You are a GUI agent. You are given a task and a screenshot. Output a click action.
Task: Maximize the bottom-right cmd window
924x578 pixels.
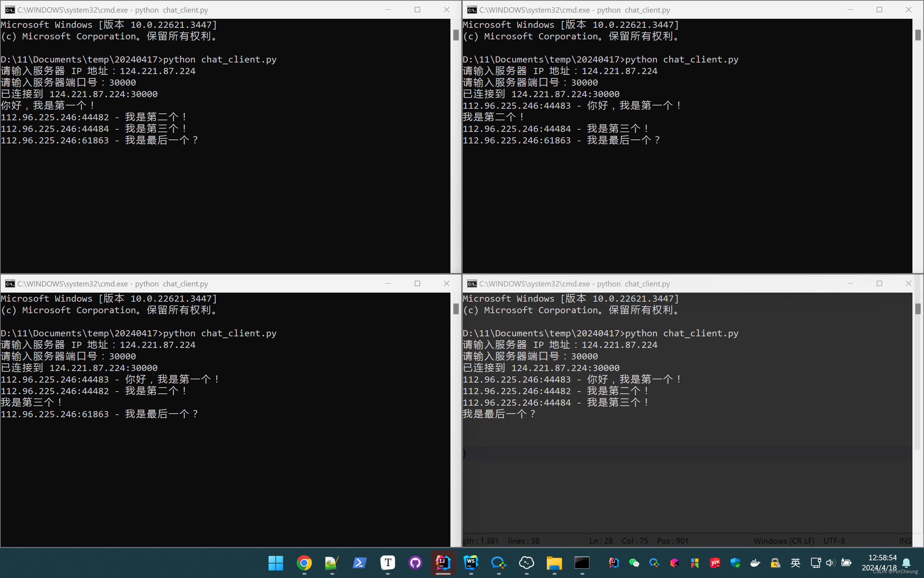click(879, 283)
